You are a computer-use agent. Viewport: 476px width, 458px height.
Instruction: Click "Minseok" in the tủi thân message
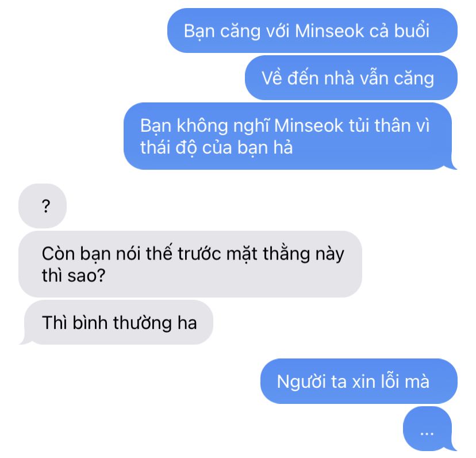(x=309, y=125)
